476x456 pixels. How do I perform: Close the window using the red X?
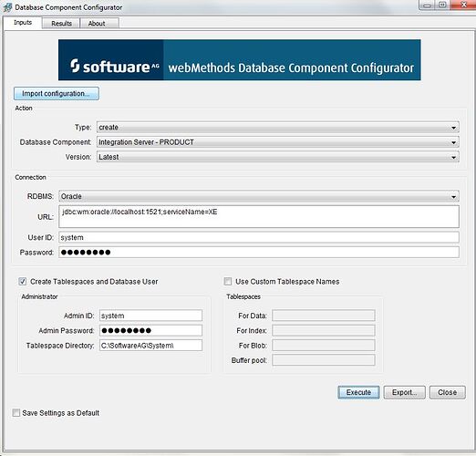tap(463, 5)
